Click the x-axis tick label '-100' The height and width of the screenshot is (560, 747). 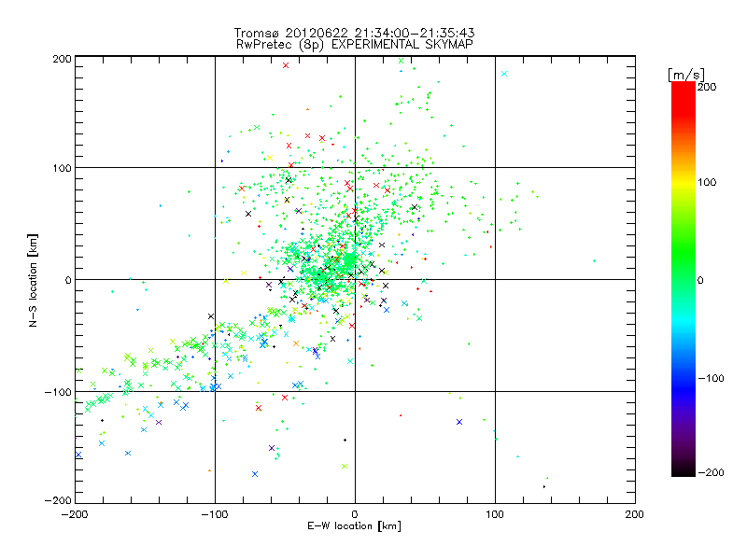click(215, 514)
